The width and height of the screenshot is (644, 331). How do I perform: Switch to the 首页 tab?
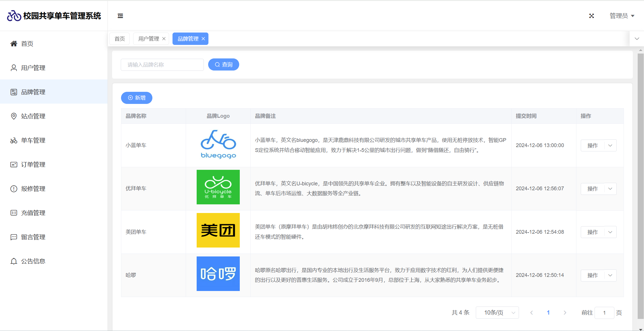(120, 39)
